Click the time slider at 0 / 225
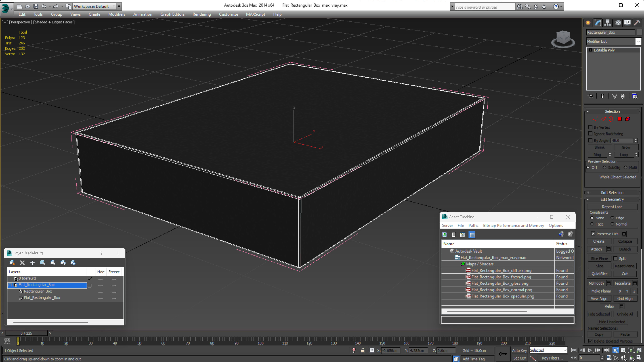 (26, 333)
